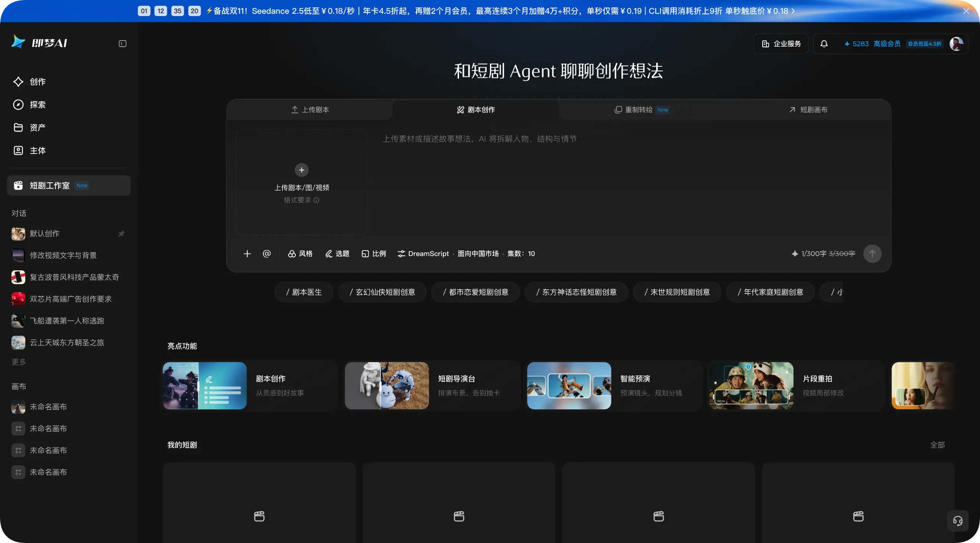Open the 风格 style picker
Screen dimensions: 980x543
click(300, 254)
